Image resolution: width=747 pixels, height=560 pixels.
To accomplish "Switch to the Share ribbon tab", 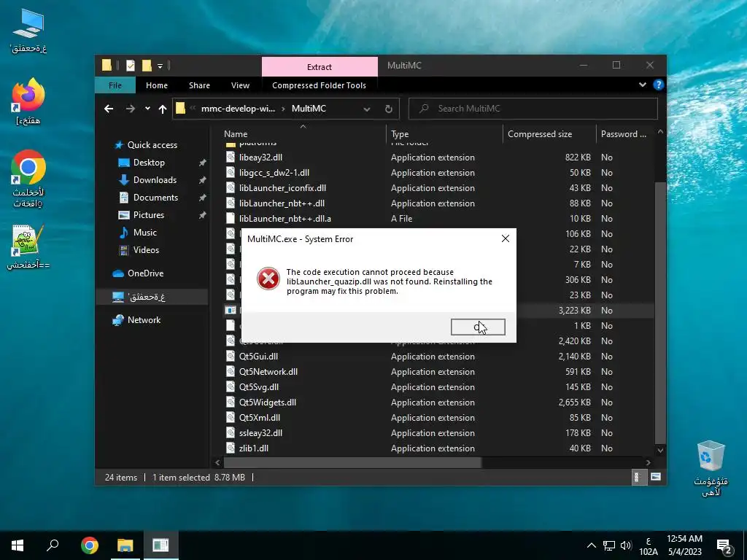I will point(199,85).
